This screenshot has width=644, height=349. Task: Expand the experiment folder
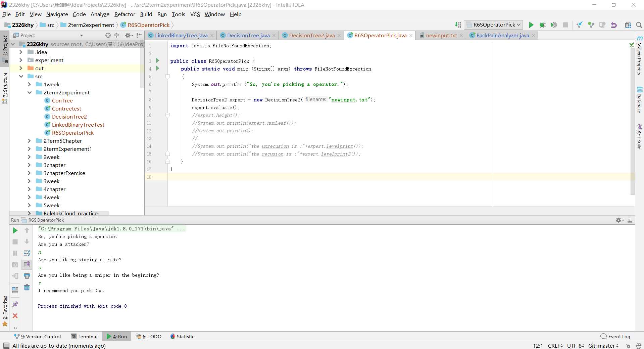pos(21,60)
